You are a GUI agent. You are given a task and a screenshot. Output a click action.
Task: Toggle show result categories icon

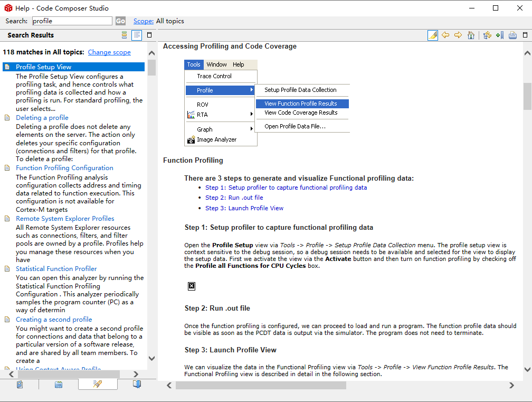124,35
